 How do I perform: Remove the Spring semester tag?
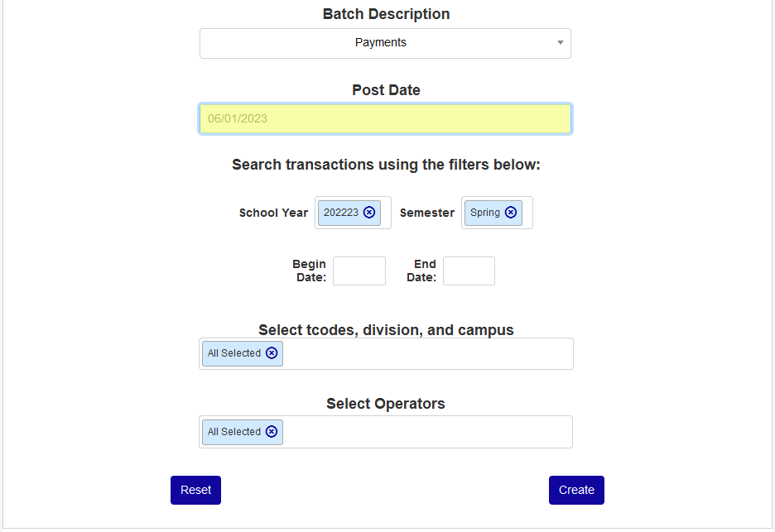click(x=511, y=213)
